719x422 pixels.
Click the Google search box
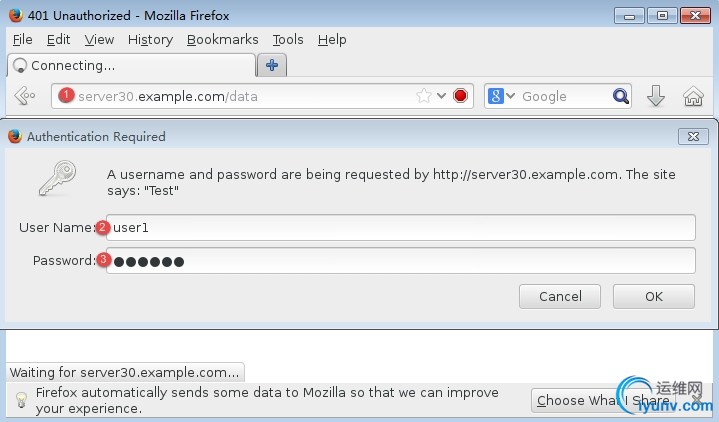[562, 96]
